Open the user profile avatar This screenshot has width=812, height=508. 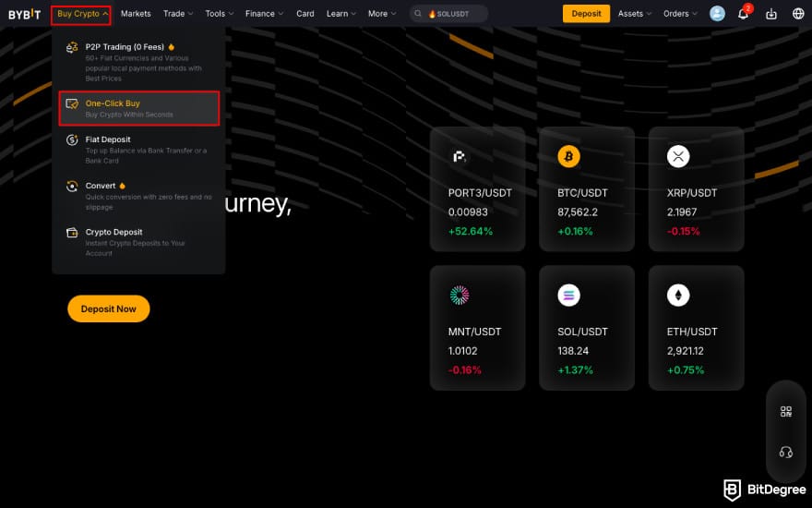pyautogui.click(x=717, y=14)
